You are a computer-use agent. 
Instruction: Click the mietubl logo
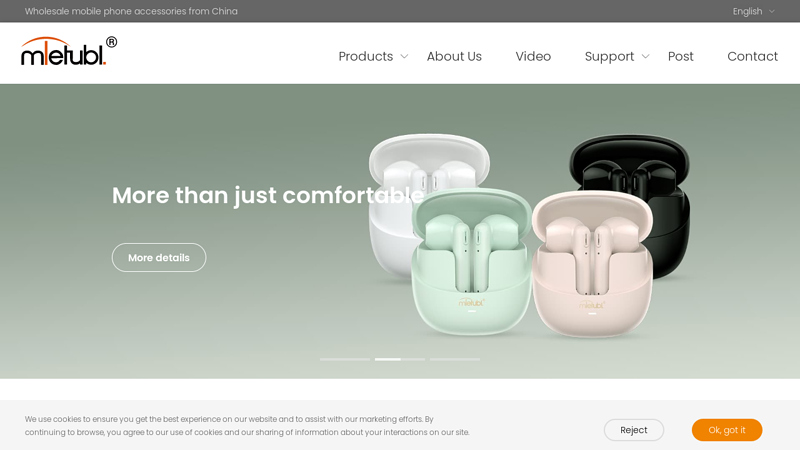coord(69,51)
